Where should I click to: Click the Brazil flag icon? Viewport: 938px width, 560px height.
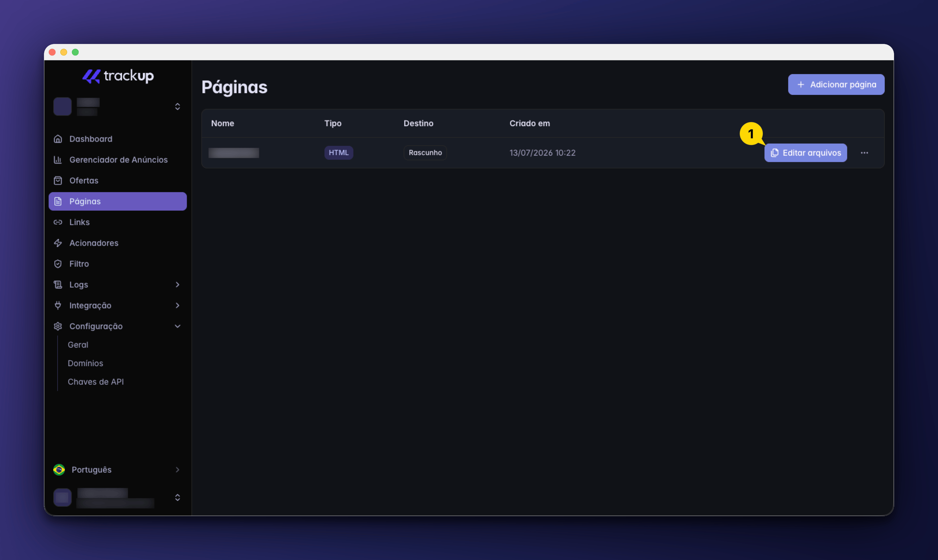click(59, 470)
